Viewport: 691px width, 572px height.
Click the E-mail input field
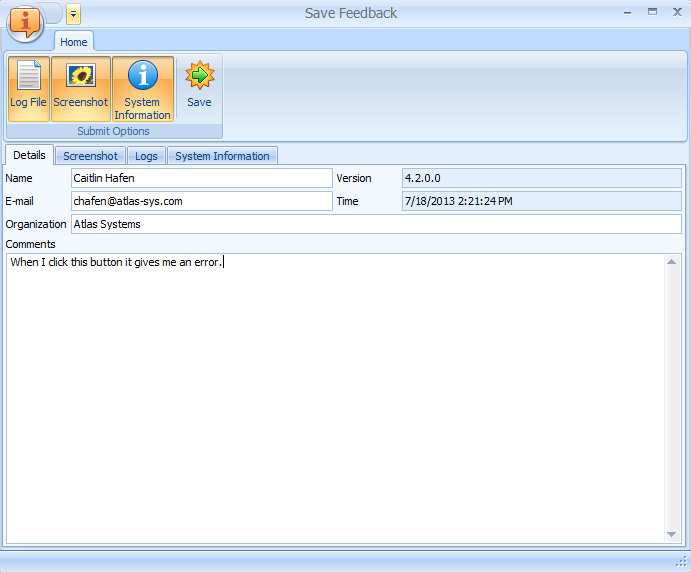[201, 201]
